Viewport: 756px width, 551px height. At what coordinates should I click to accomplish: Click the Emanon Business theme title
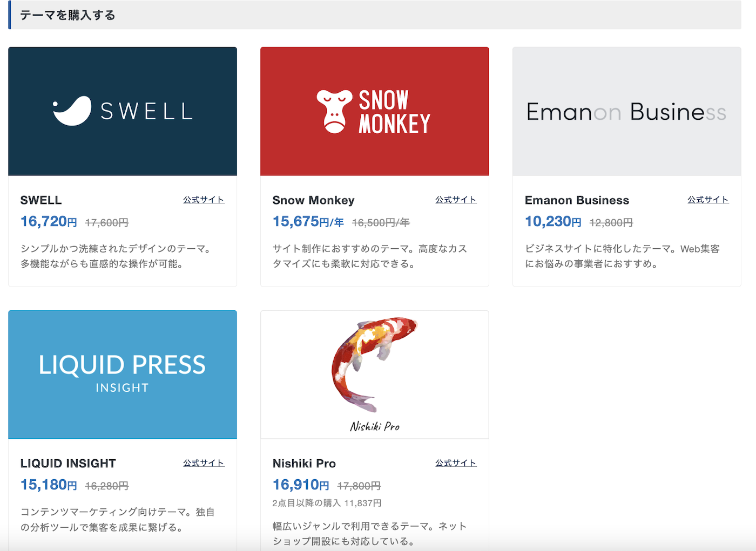pos(577,200)
